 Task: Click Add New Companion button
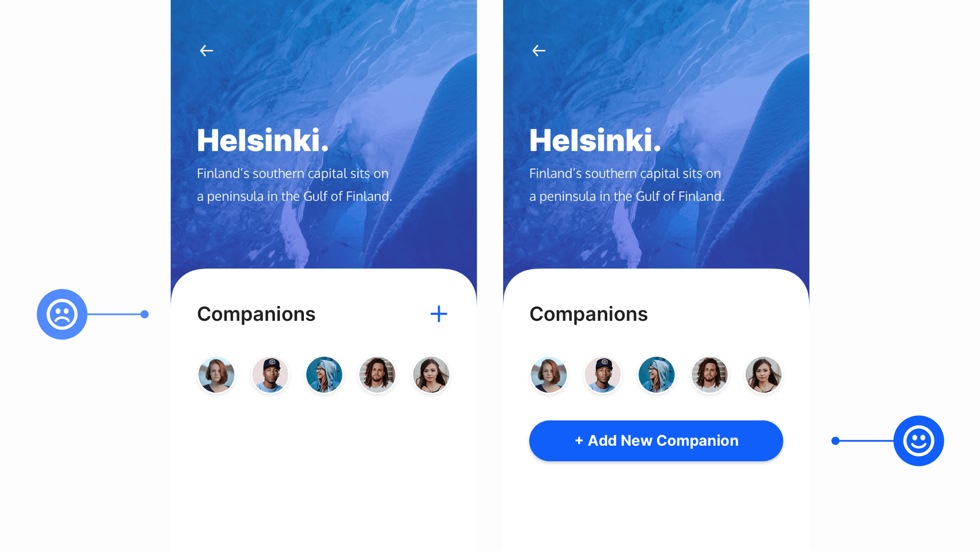[656, 441]
